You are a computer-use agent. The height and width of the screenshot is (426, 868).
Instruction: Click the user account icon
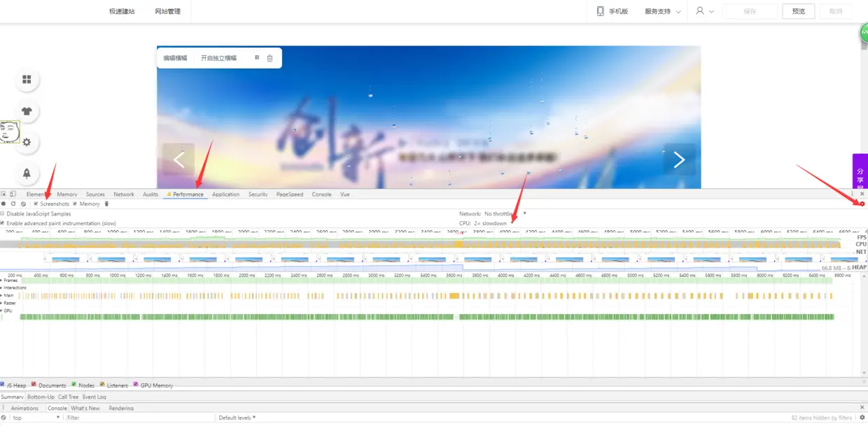tap(700, 11)
